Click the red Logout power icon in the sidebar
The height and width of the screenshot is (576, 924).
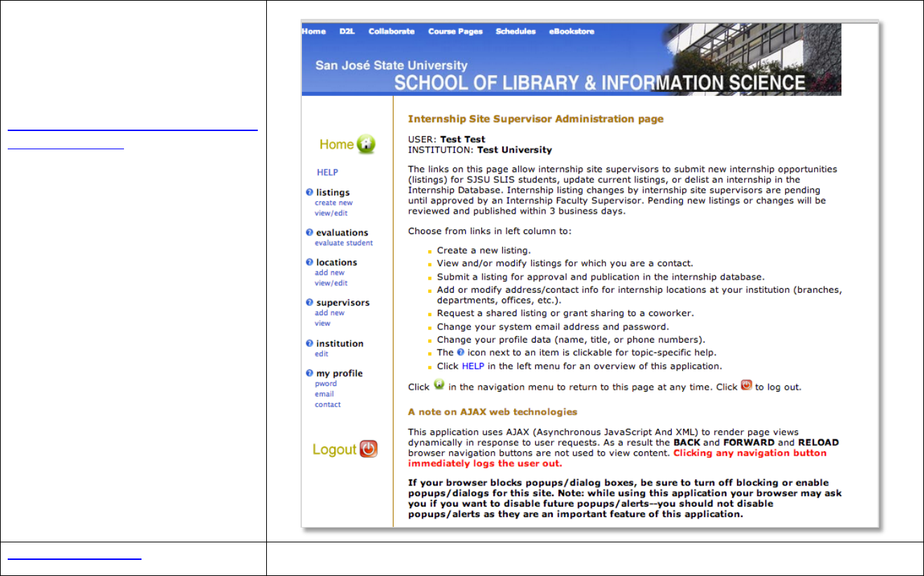pyautogui.click(x=368, y=449)
